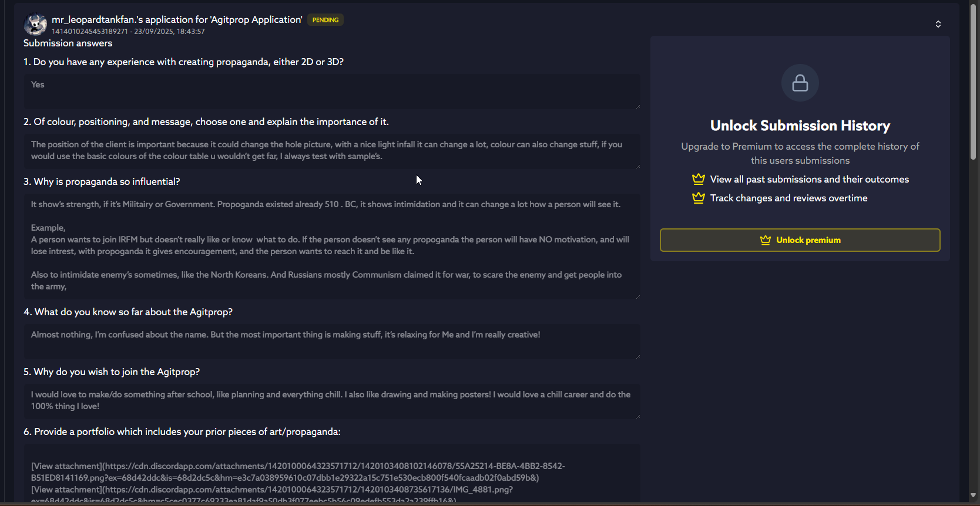This screenshot has height=506, width=980.
Task: Click the 'Why join Agitprop' answer box
Action: (x=332, y=401)
